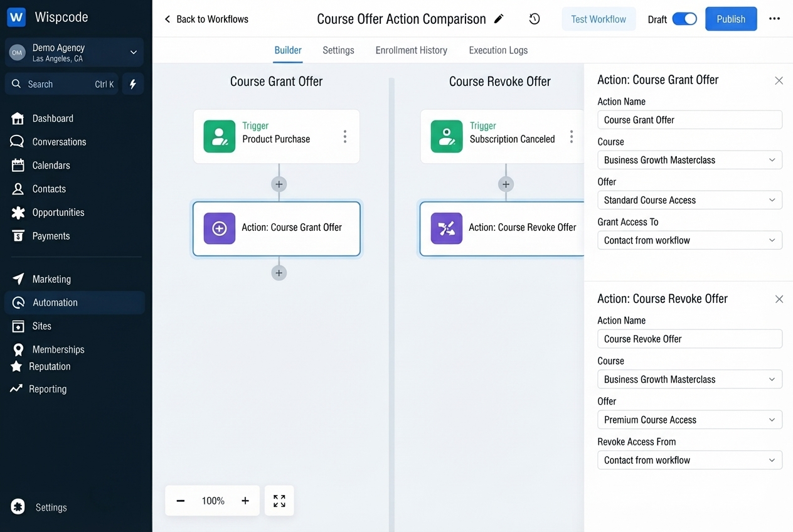This screenshot has width=793, height=532.
Task: Open the Execution Logs tab
Action: pyautogui.click(x=498, y=50)
